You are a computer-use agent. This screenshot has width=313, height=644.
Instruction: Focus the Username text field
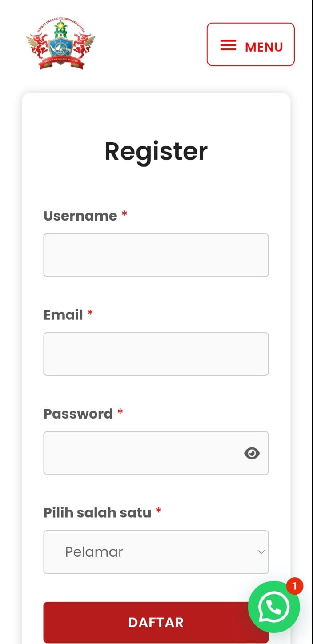(x=156, y=255)
